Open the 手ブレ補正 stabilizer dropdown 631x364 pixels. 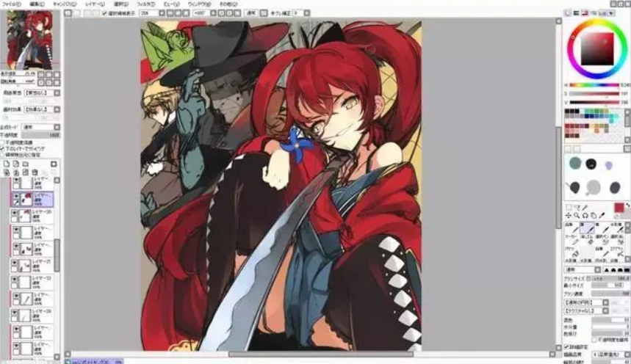(x=306, y=13)
